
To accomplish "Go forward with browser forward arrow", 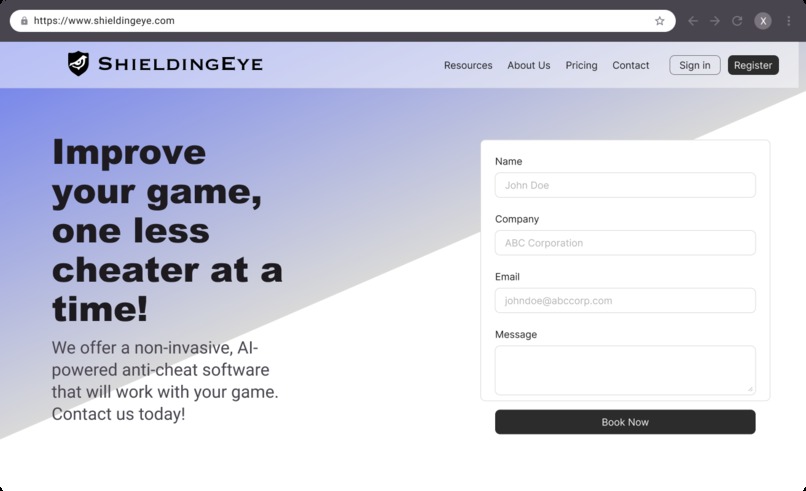I will (x=715, y=21).
